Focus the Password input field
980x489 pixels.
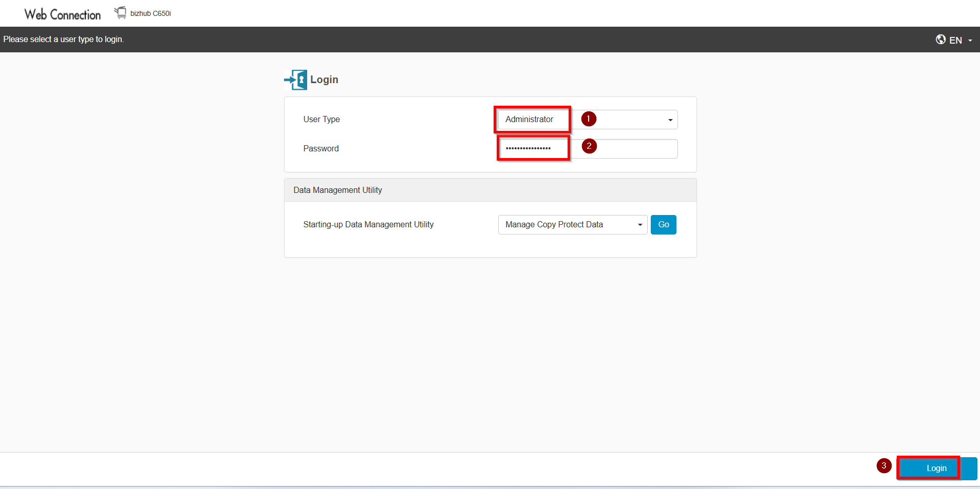pos(533,149)
